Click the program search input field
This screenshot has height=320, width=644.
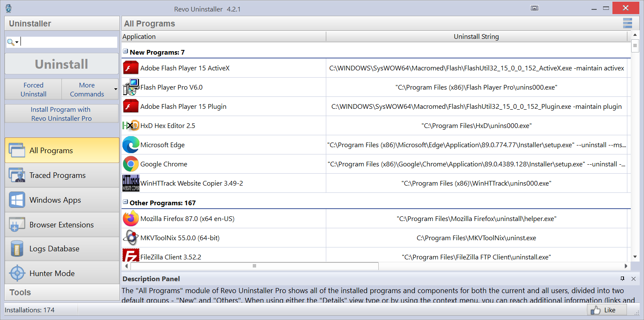point(69,42)
